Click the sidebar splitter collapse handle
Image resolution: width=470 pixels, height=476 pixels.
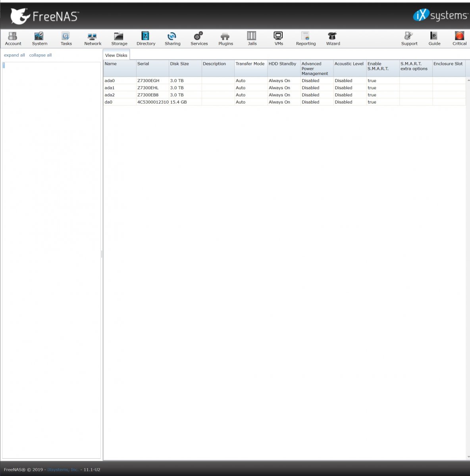coord(102,254)
